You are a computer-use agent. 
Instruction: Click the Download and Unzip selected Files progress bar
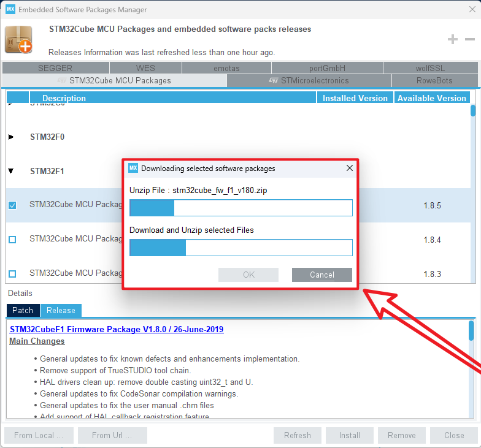[240, 248]
